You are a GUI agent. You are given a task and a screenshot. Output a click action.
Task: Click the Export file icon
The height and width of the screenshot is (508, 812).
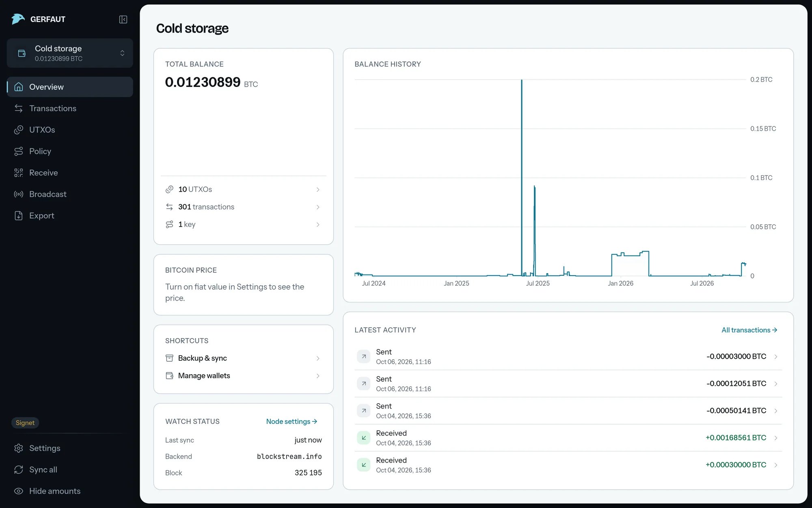click(18, 216)
